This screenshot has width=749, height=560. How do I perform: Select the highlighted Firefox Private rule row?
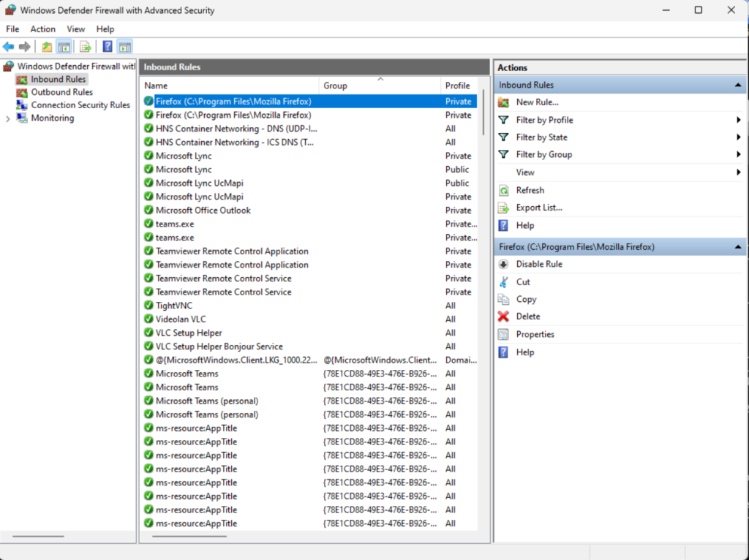coord(309,101)
